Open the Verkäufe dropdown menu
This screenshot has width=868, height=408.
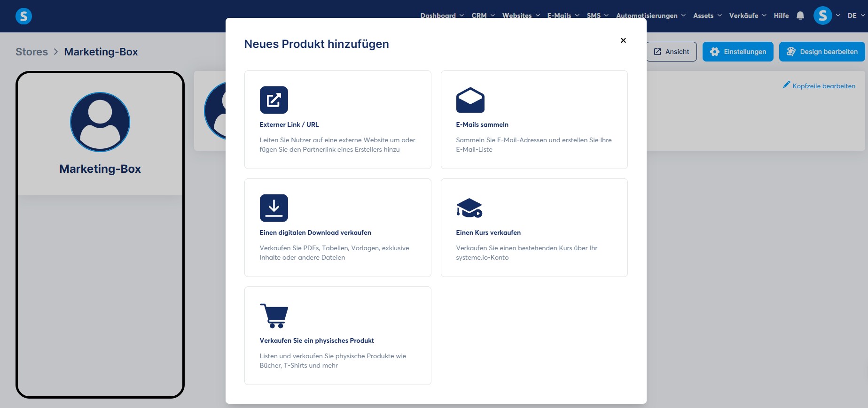[748, 15]
